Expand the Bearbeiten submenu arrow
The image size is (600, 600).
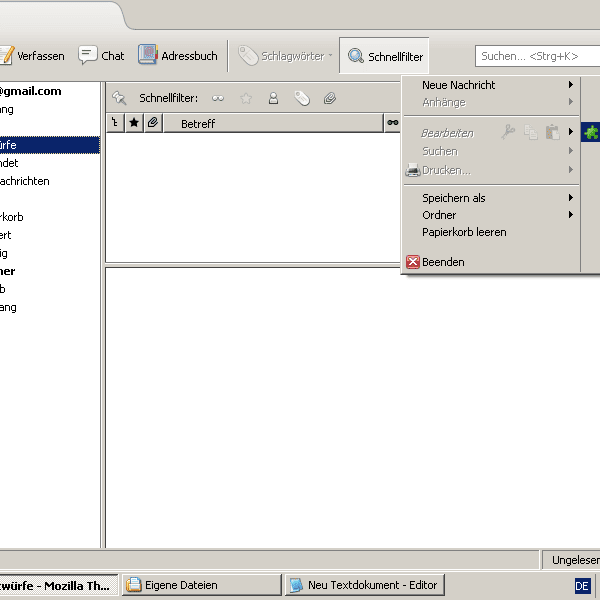571,132
